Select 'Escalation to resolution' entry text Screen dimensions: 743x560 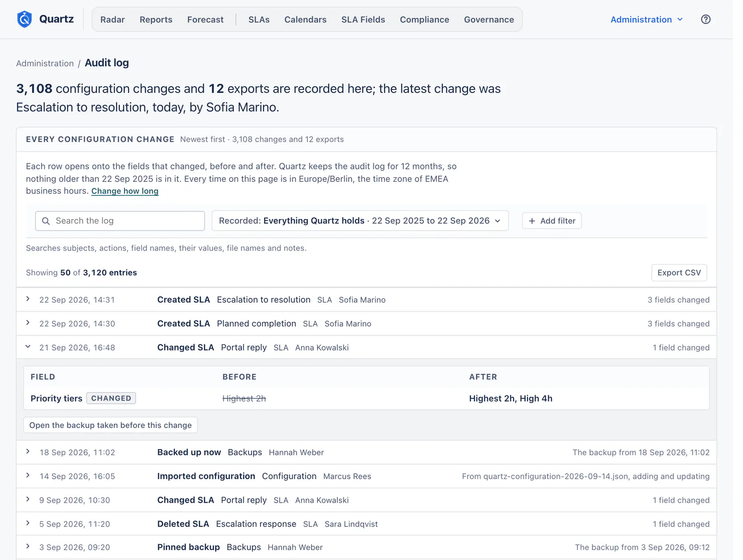pos(264,300)
